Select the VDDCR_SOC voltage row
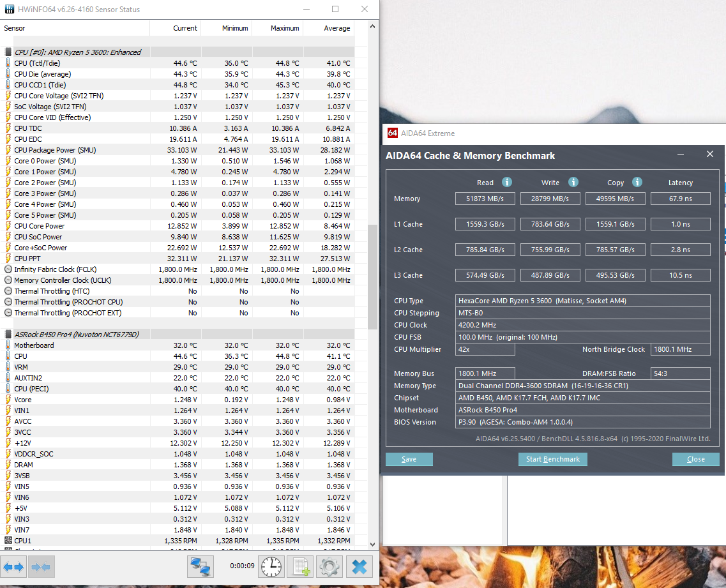The image size is (726, 588). [177, 454]
